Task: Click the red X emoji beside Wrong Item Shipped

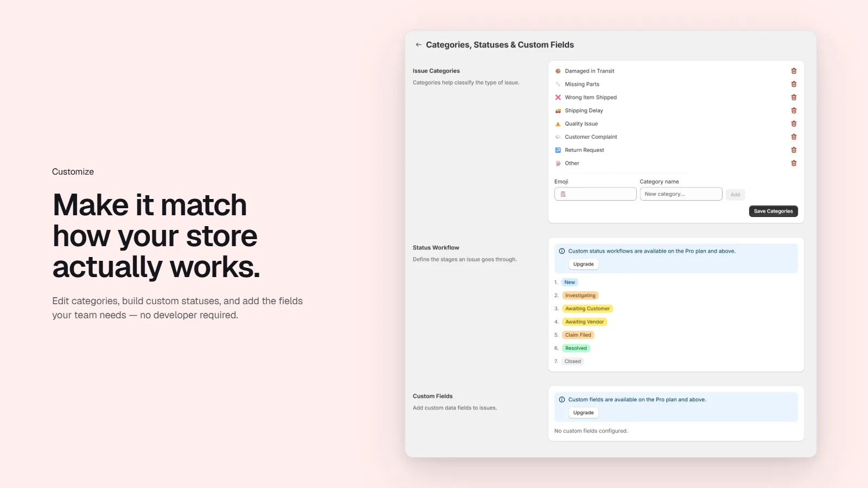Action: tap(558, 98)
